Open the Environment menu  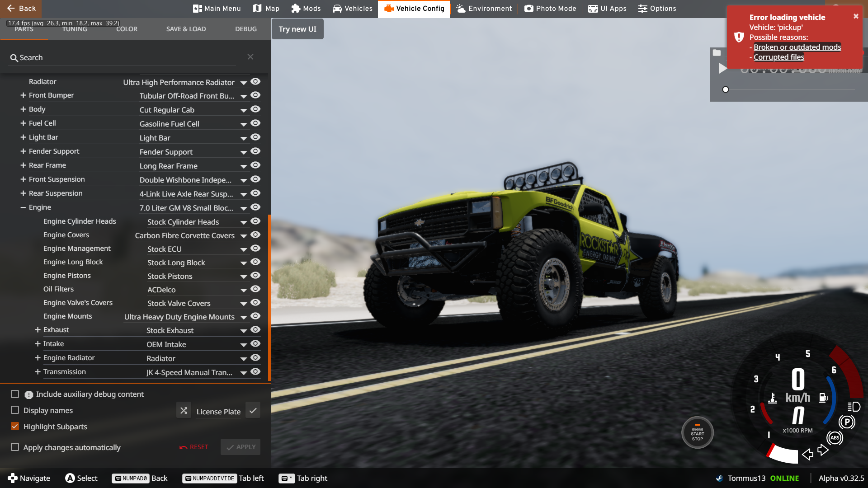(x=484, y=9)
